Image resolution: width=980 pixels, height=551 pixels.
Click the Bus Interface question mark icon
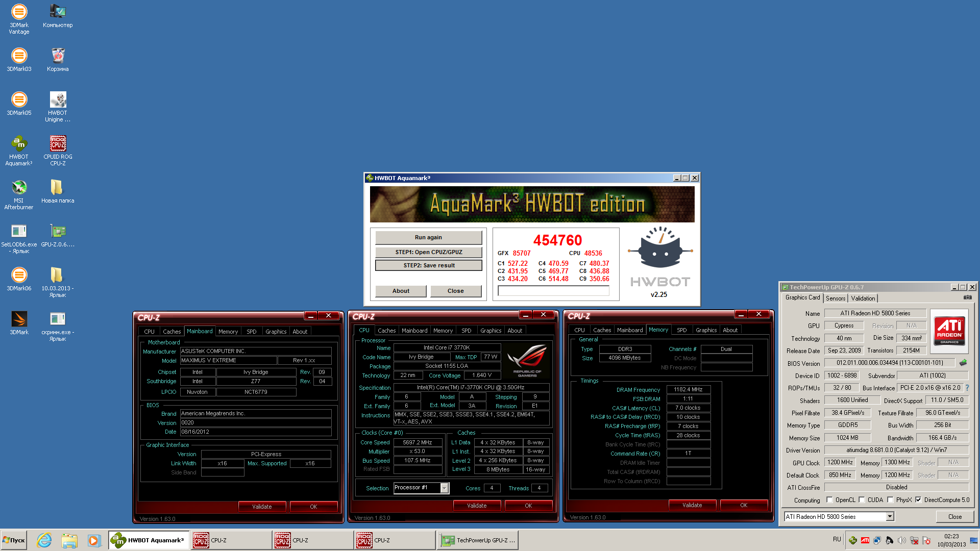pyautogui.click(x=967, y=388)
